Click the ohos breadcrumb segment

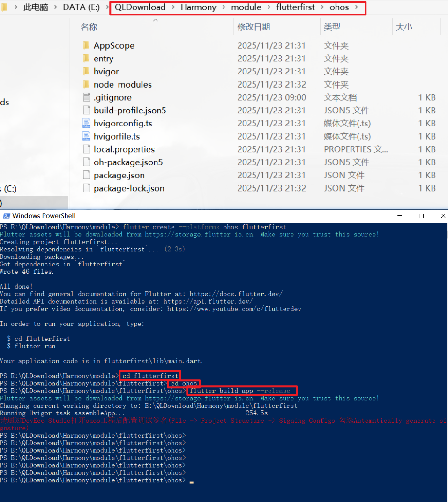click(x=339, y=7)
